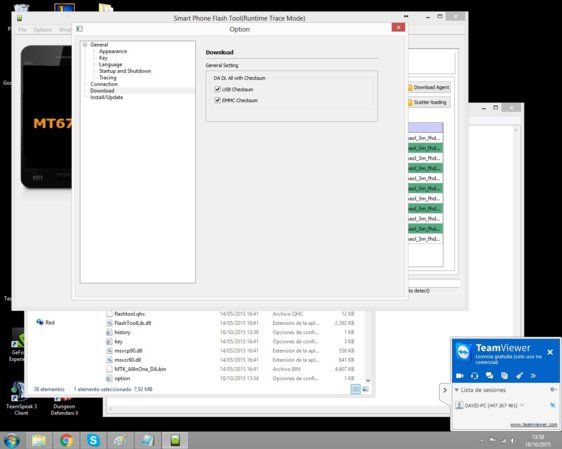Click the Scatter-loading button
The height and width of the screenshot is (449, 562).
(x=429, y=102)
